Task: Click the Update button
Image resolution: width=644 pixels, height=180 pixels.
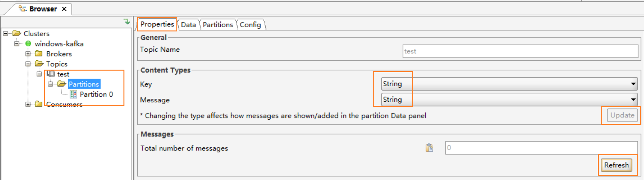Action: coord(622,115)
